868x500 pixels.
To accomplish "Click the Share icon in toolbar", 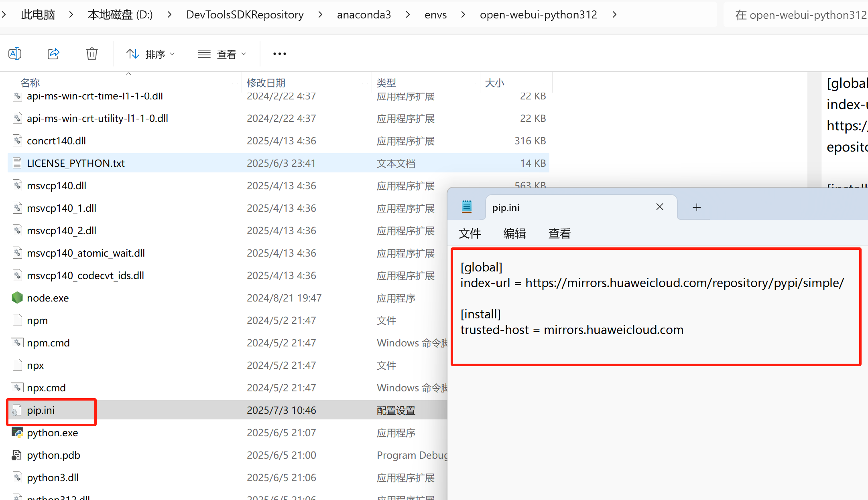I will pos(53,54).
